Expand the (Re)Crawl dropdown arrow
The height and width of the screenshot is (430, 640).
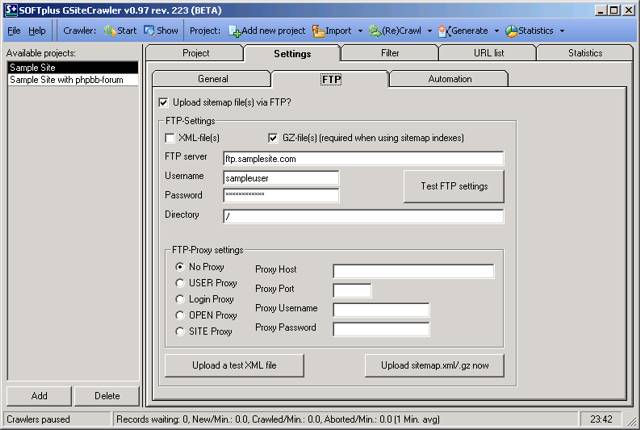pyautogui.click(x=429, y=31)
